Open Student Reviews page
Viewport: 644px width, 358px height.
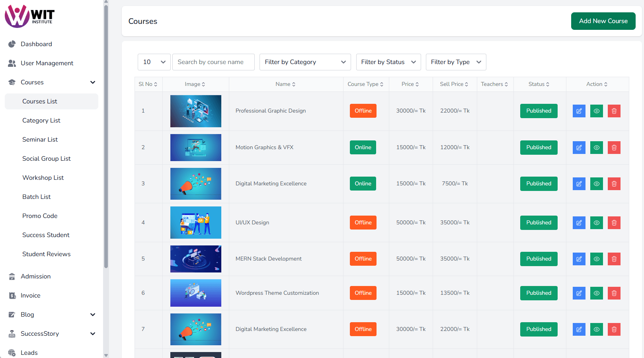(x=51, y=254)
